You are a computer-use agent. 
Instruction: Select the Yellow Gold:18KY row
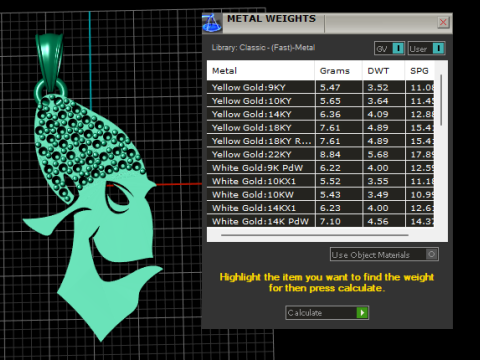click(320, 127)
